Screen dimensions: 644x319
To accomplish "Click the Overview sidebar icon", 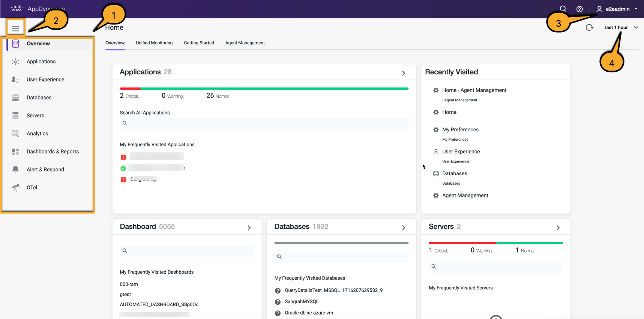I will click(x=15, y=44).
